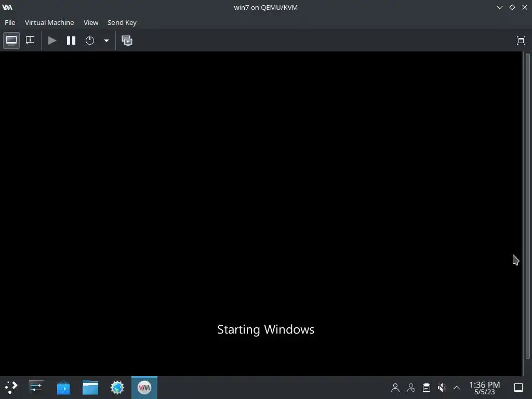The image size is (532, 399).
Task: Open the muted volume tray icon
Action: pyautogui.click(x=442, y=388)
